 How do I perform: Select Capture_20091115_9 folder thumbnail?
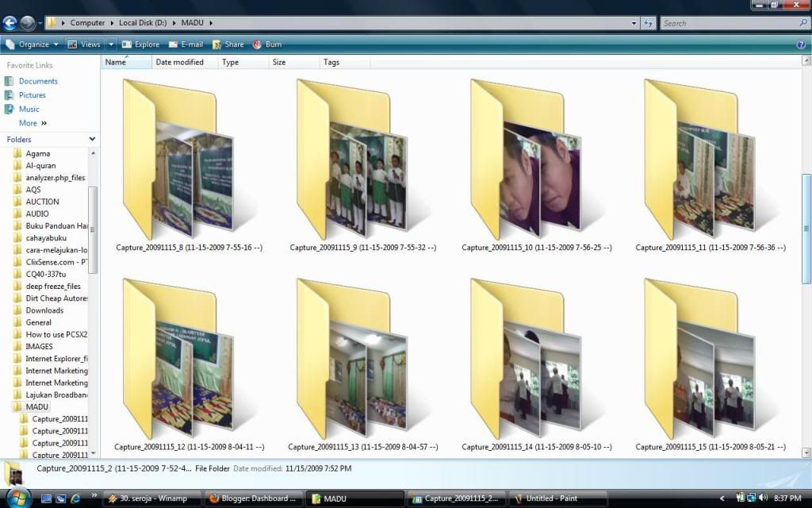tap(363, 166)
